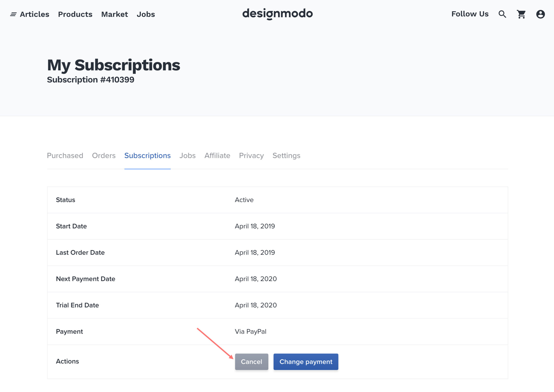
Task: Click the Start Date value April 18, 2019
Action: point(255,226)
